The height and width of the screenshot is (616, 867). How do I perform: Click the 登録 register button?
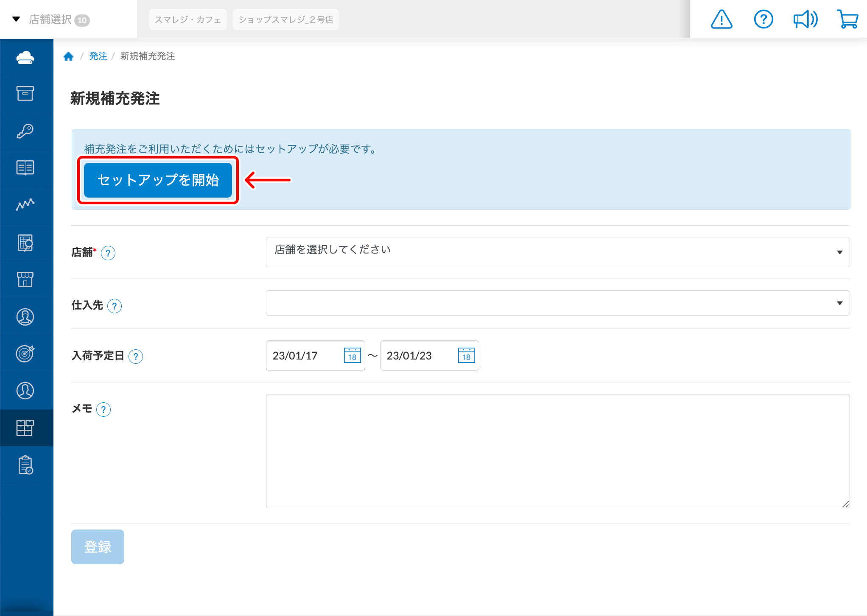[x=98, y=546]
